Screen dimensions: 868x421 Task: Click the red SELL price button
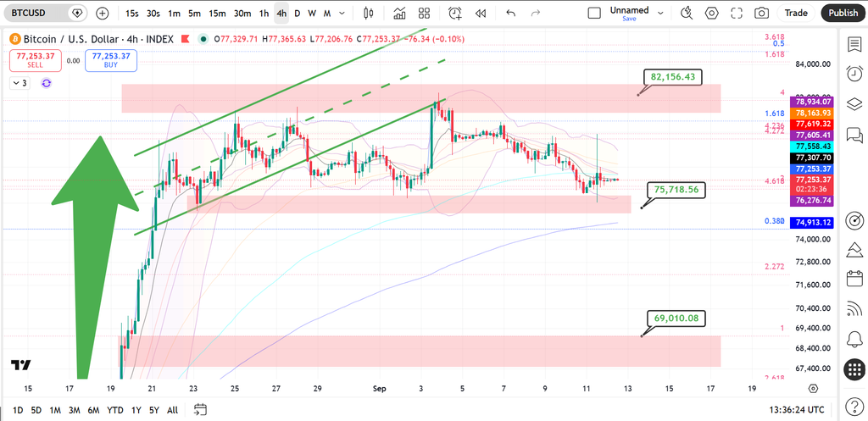[x=35, y=60]
